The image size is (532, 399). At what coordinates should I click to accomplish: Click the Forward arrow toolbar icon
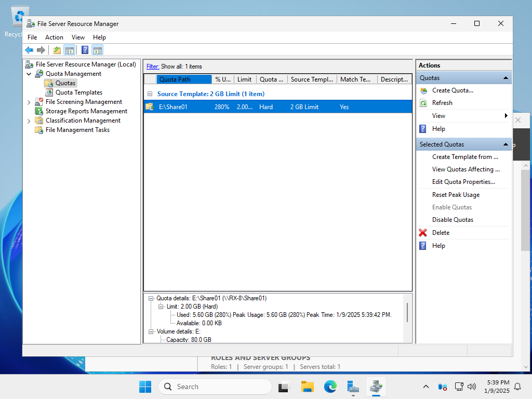pyautogui.click(x=41, y=50)
